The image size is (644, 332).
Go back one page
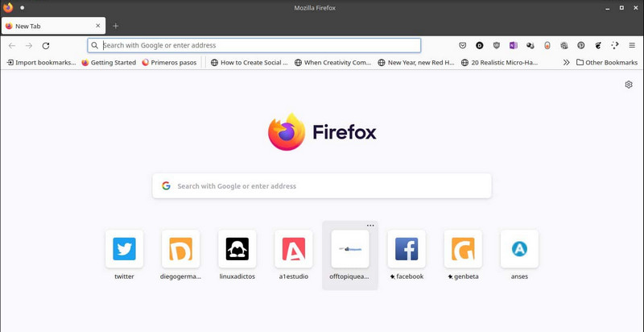point(12,46)
